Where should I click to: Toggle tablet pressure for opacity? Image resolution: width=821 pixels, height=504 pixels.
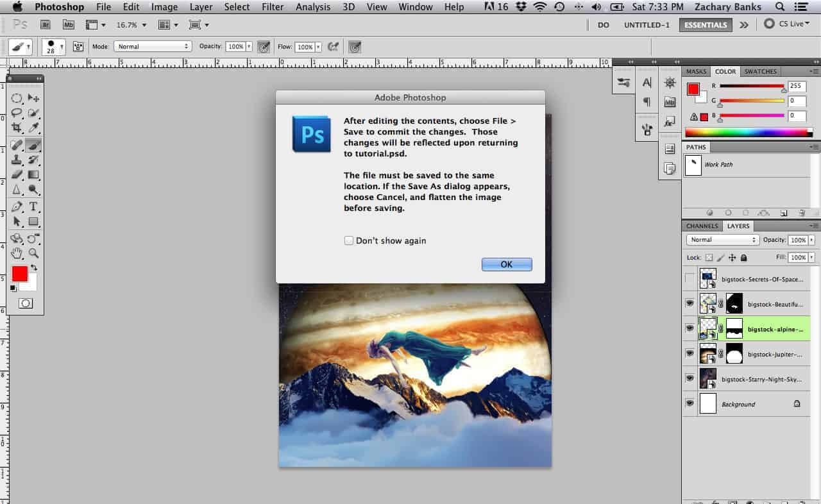(x=263, y=47)
